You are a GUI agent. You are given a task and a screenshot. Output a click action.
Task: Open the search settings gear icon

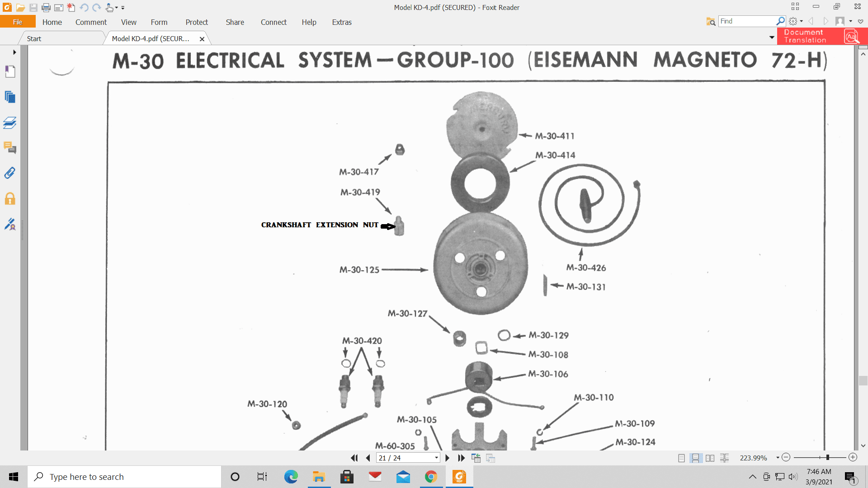[x=793, y=21]
